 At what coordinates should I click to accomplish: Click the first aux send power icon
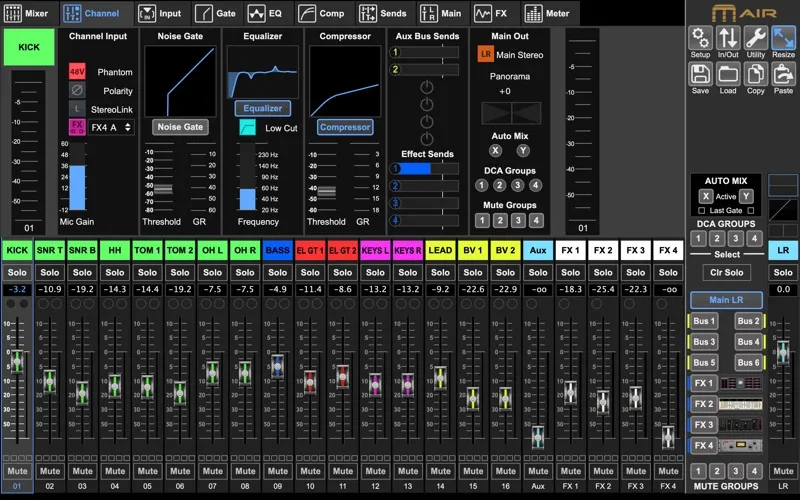pyautogui.click(x=427, y=87)
